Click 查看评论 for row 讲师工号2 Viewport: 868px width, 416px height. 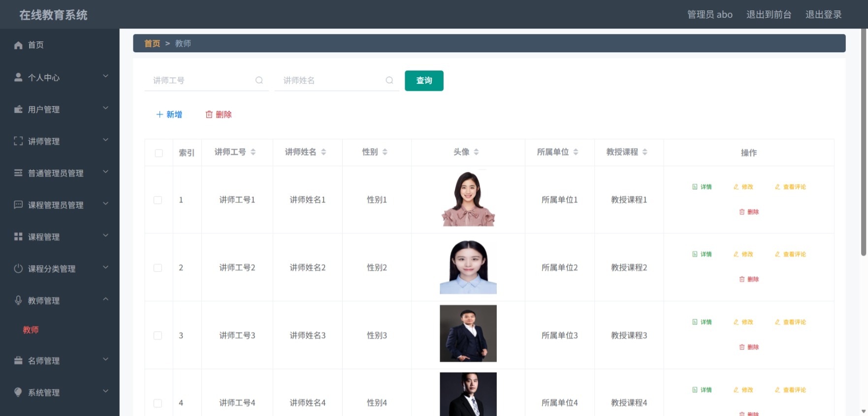tap(790, 254)
